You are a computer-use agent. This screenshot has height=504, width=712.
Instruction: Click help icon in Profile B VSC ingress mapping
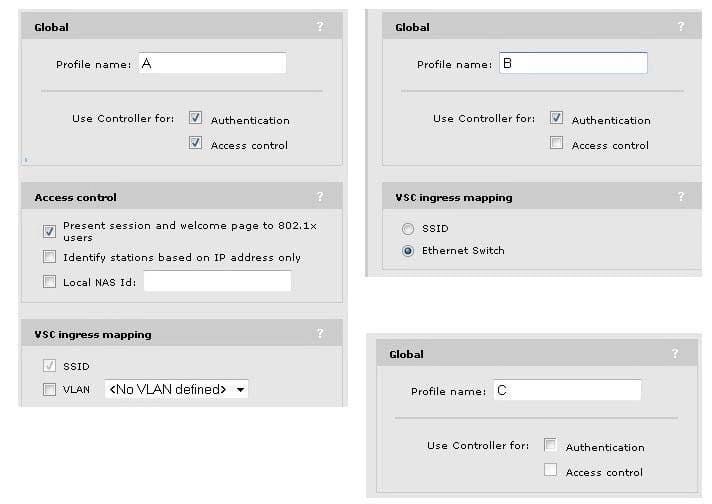pyautogui.click(x=681, y=197)
